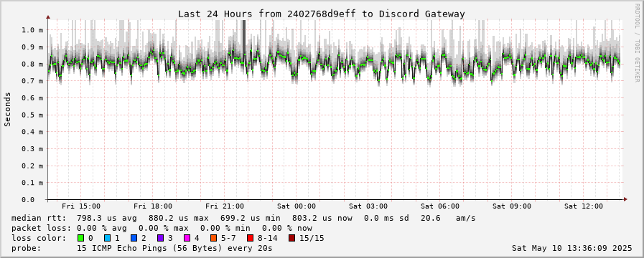Click the 'Seconds' y-axis label
The width and height of the screenshot is (644, 258).
7,109
